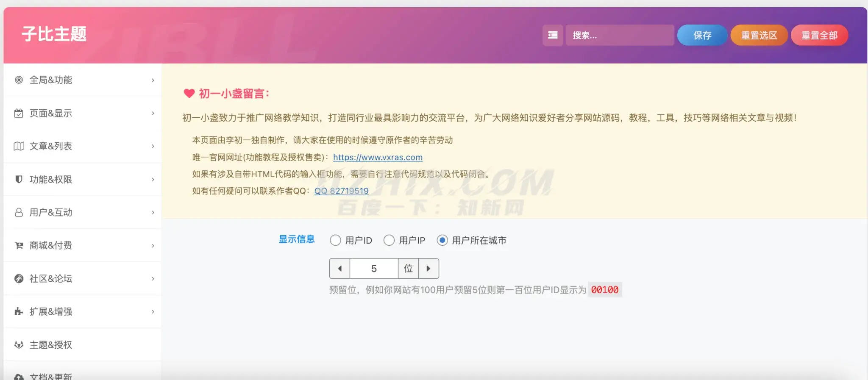The height and width of the screenshot is (380, 868).
Task: Select the 用户IP radio option
Action: coord(389,240)
